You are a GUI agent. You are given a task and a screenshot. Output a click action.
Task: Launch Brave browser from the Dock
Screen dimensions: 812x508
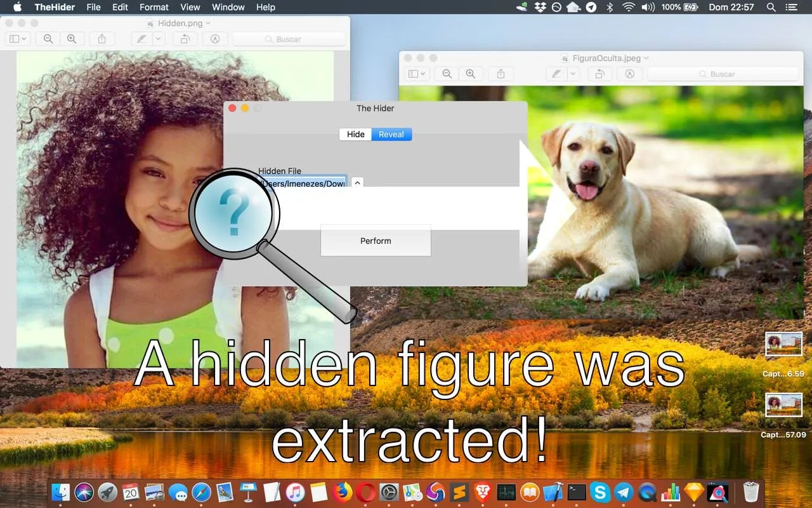point(483,491)
